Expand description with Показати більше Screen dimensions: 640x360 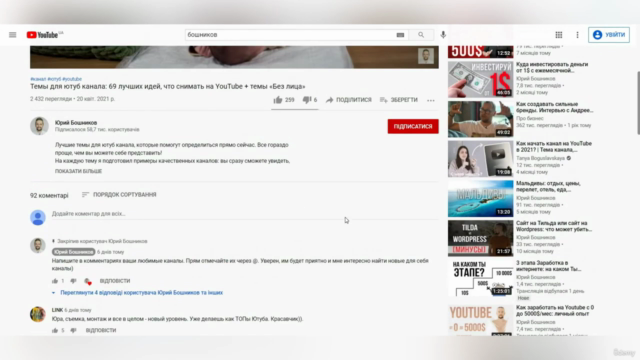click(78, 171)
